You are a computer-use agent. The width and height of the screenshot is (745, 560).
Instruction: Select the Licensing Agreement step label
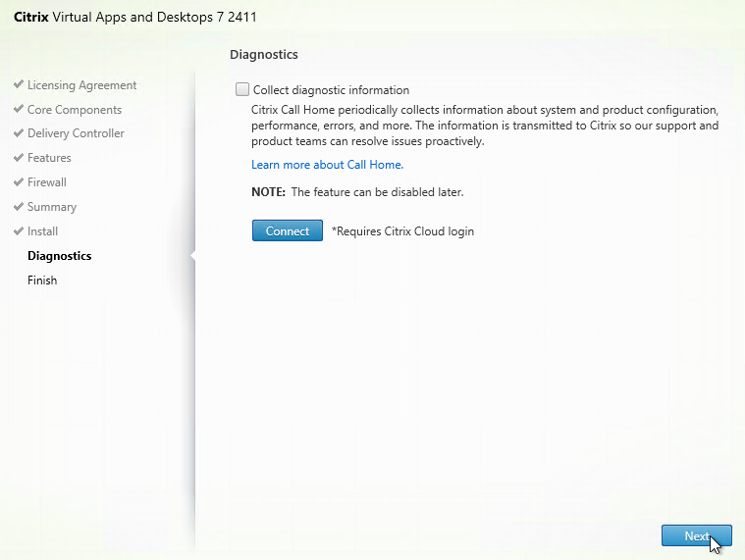click(81, 85)
